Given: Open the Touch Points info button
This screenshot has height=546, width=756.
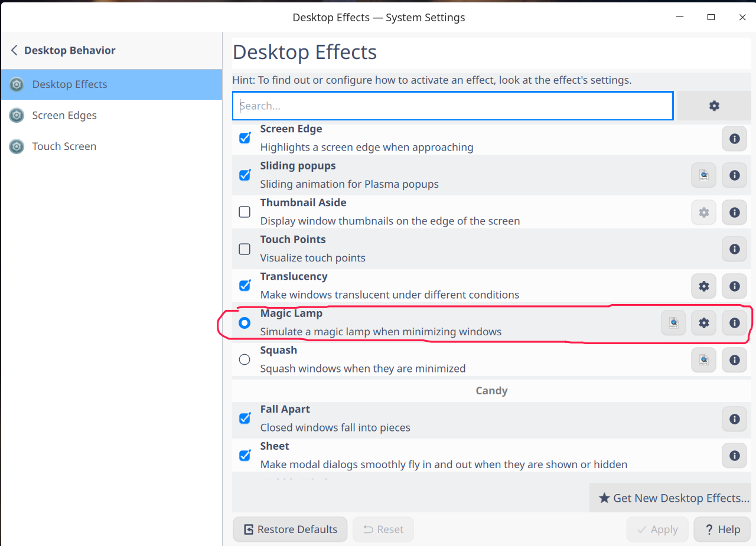Looking at the screenshot, I should click(x=734, y=249).
